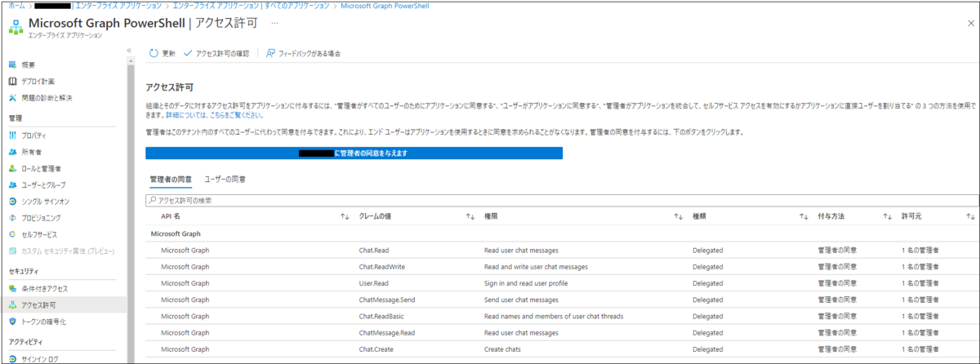
Task: Click フィードバックがある場合 feedback button
Action: (303, 53)
